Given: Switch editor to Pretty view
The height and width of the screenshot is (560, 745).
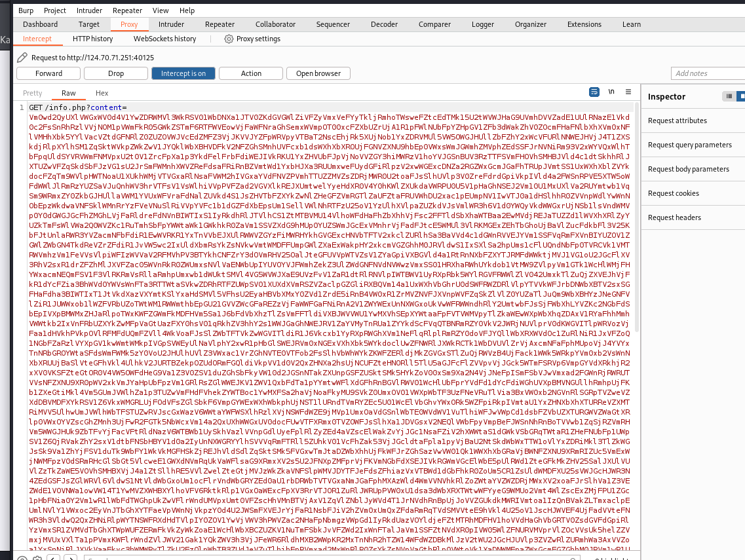Looking at the screenshot, I should [32, 93].
